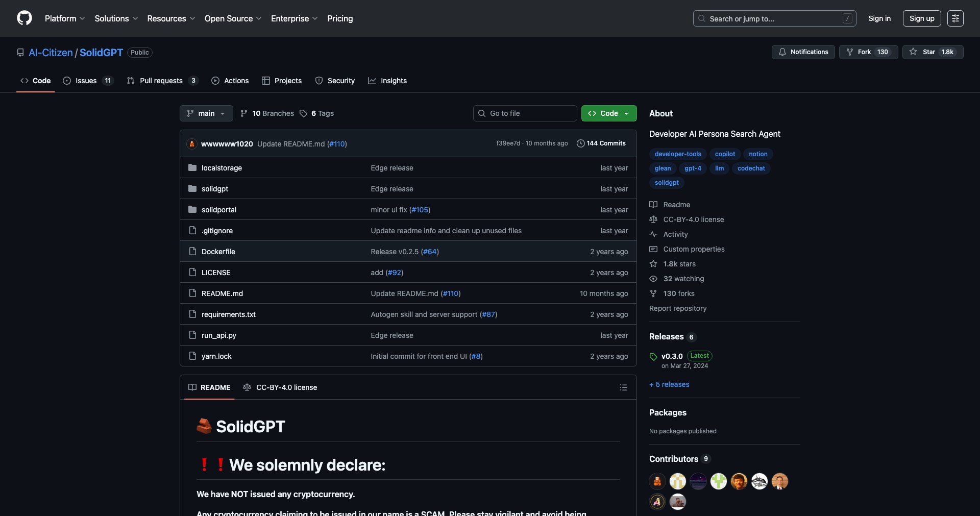Image resolution: width=980 pixels, height=516 pixels.
Task: Open the AI-Citizen owner link
Action: 51,53
